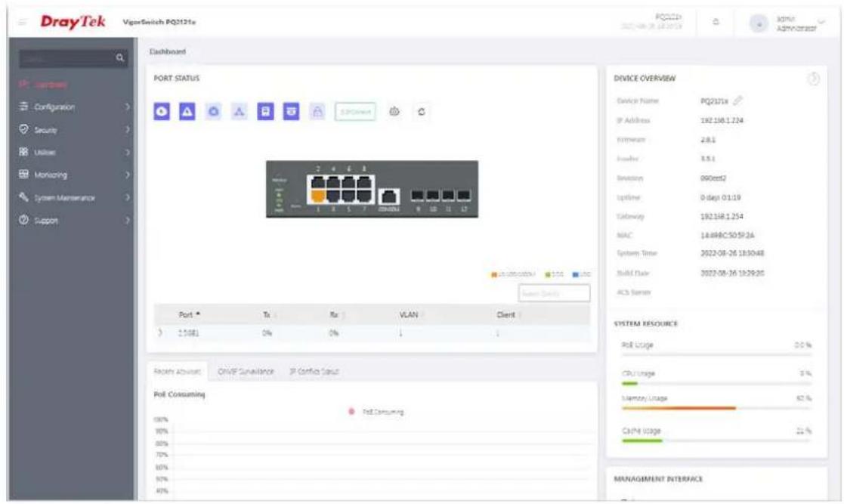Click the faded network topology icon
This screenshot has width=844, height=504.
240,112
